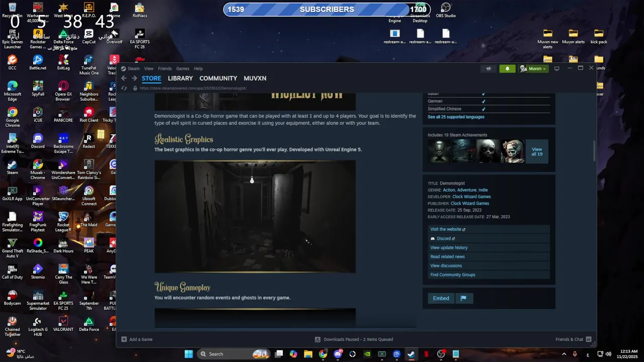Open Battle.net desktop shortcut
This screenshot has height=362, width=644.
tap(38, 62)
